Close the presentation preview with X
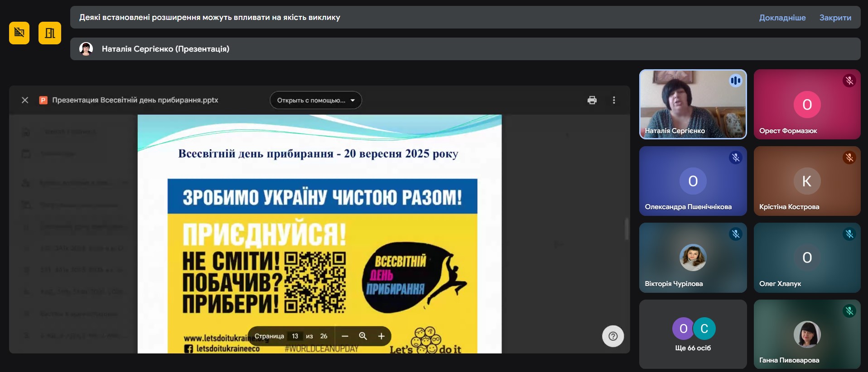Viewport: 868px width, 372px height. (x=25, y=100)
